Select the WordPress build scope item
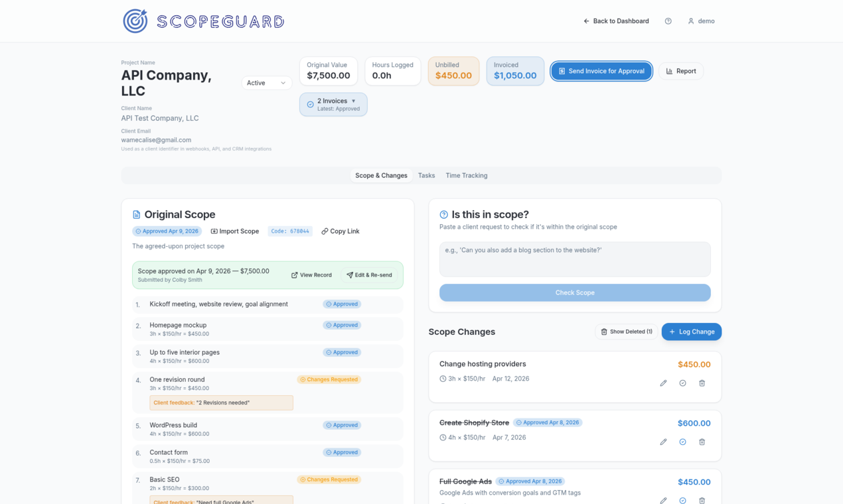843x504 pixels. click(x=268, y=429)
